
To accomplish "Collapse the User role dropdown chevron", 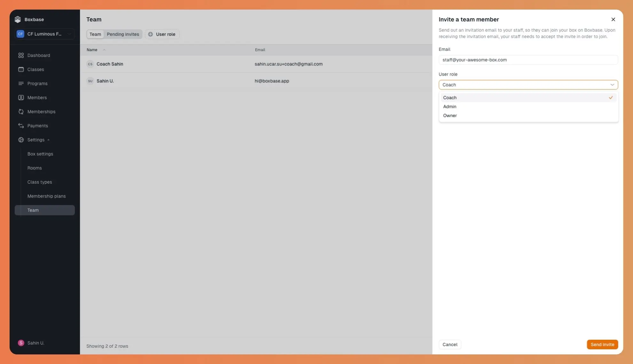I will (x=612, y=85).
